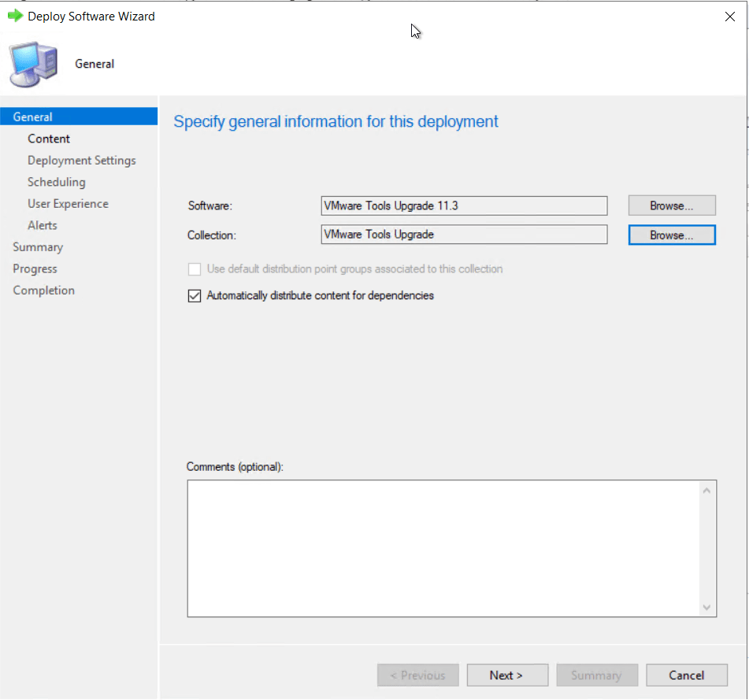The height and width of the screenshot is (700, 749).
Task: Browse for the Software to deploy
Action: coord(671,206)
